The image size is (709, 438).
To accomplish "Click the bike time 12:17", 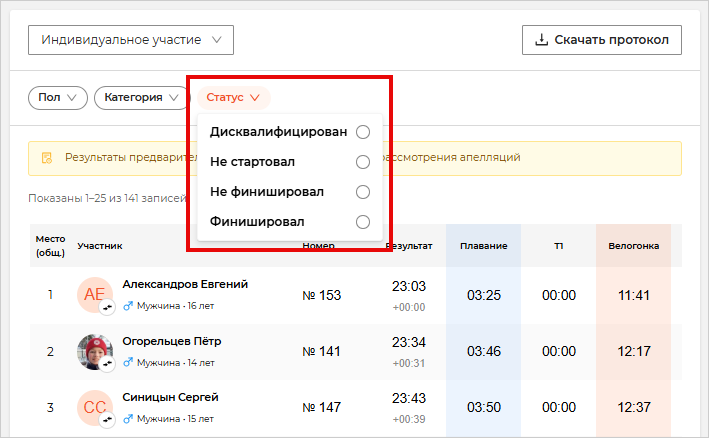I will point(633,351).
